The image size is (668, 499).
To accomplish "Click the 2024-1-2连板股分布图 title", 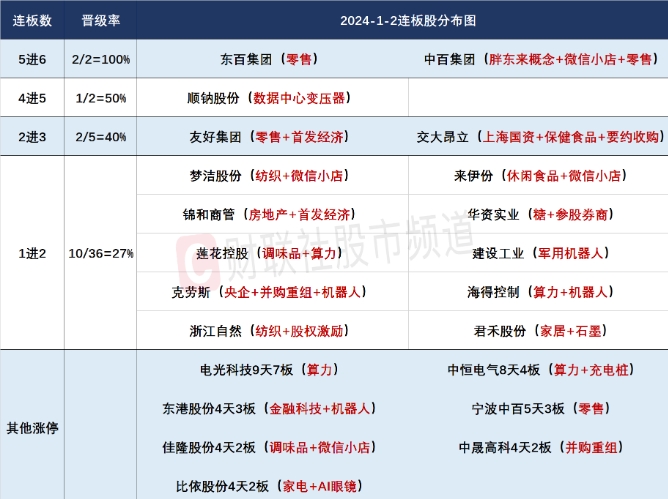I will click(x=408, y=21).
